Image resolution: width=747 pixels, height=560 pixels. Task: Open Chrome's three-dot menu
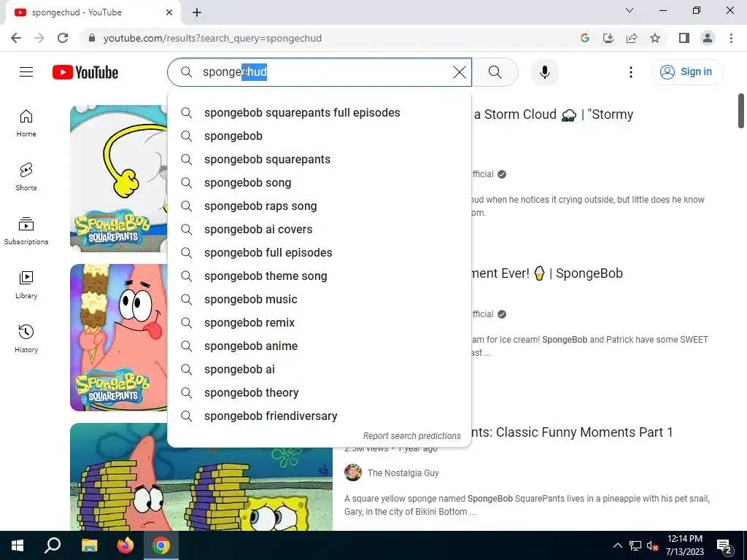(x=731, y=38)
